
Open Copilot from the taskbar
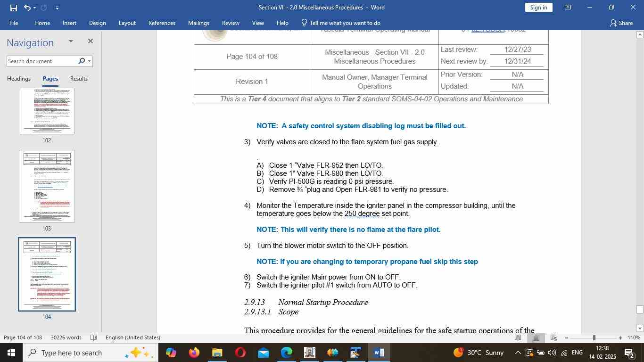[171, 353]
